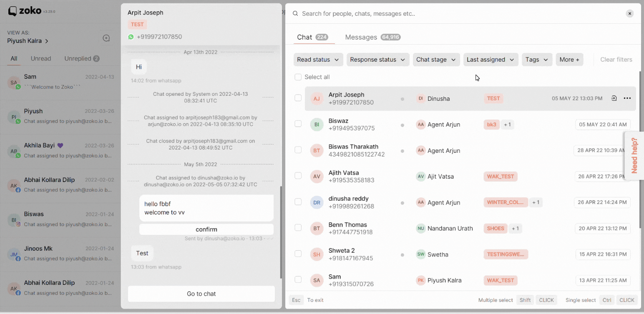The image size is (644, 314).
Task: Click the PK agent avatar for Piyush Kalra
Action: tap(420, 280)
